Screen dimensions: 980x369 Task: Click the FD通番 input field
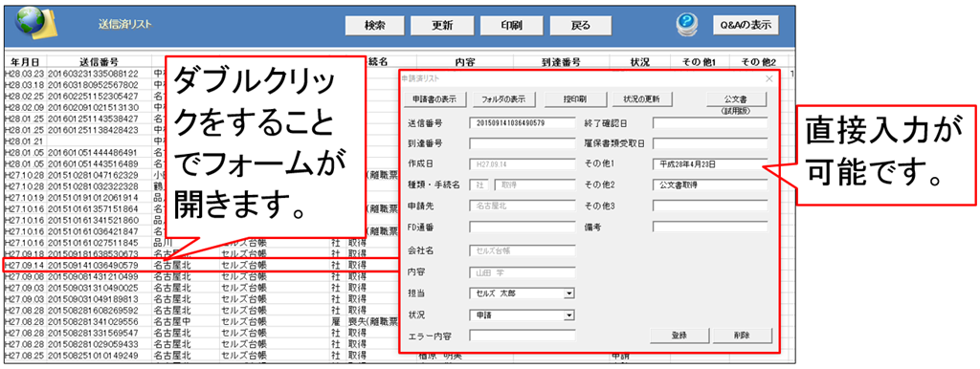coord(522,226)
